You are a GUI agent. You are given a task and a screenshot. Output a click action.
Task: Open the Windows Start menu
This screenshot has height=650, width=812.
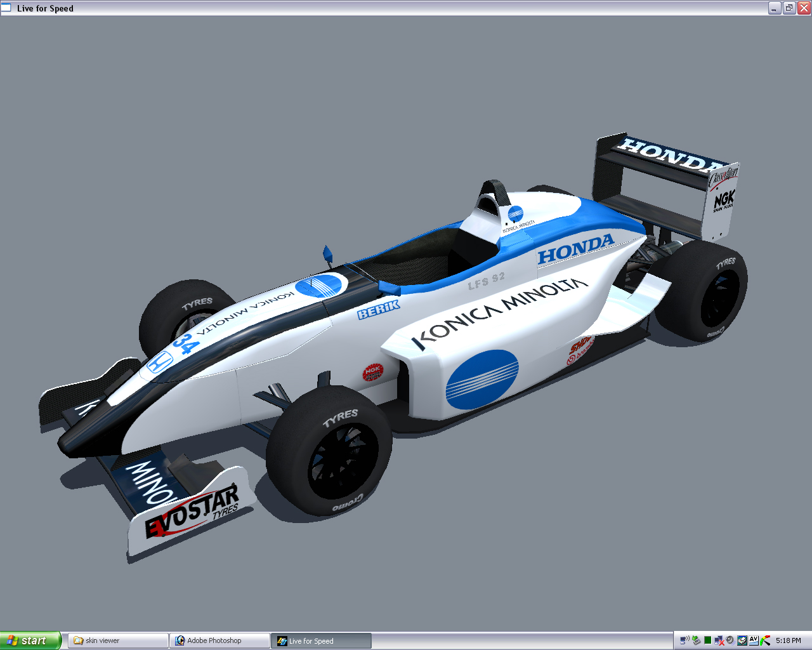coord(30,640)
